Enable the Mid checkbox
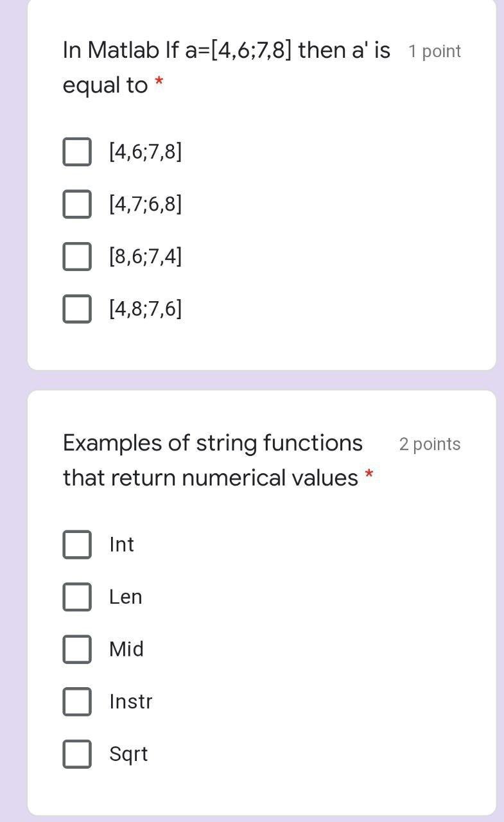 77,649
